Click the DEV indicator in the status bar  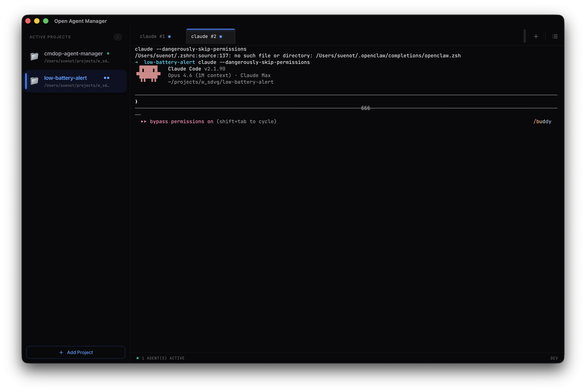pos(554,358)
